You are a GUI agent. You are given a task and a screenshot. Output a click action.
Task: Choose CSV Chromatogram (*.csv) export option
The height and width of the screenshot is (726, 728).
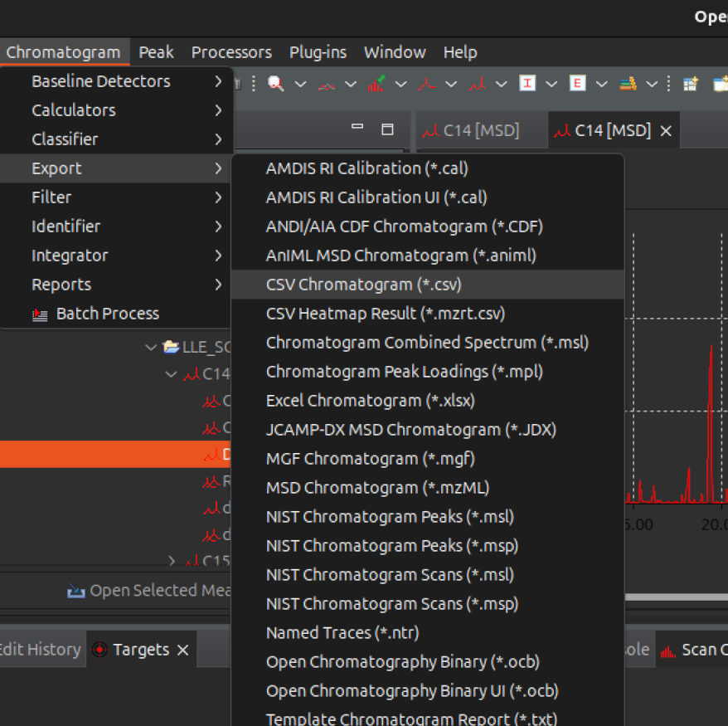click(363, 285)
